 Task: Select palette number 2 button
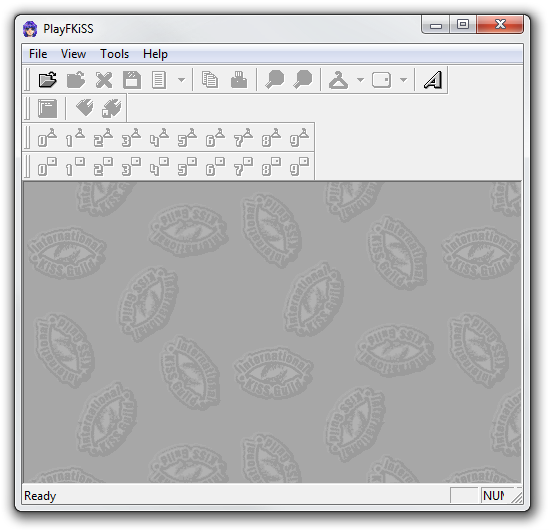(103, 167)
